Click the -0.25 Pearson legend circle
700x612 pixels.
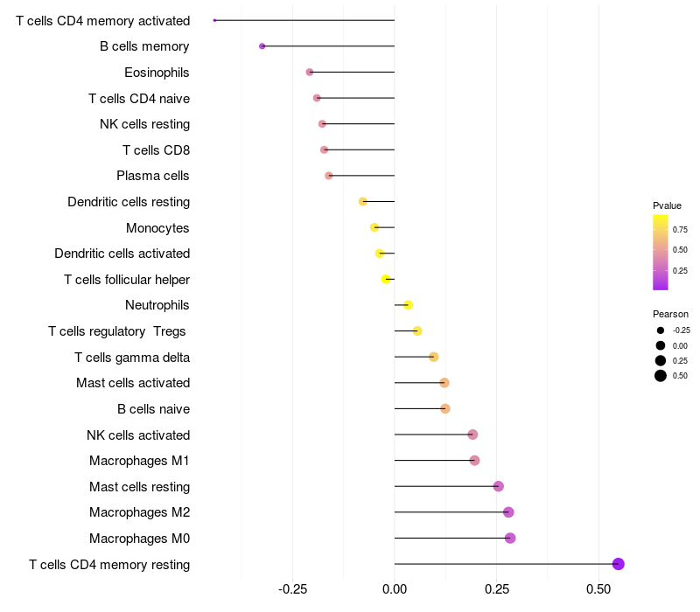pyautogui.click(x=660, y=330)
